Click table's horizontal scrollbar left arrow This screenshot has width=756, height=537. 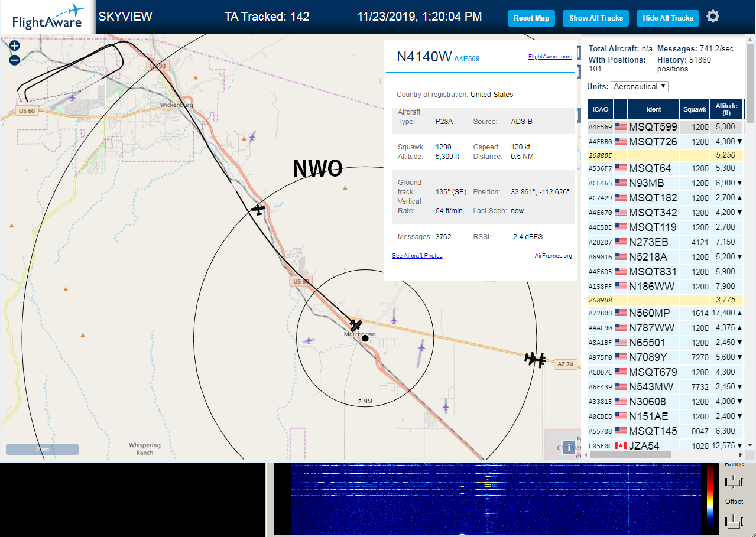coord(586,455)
